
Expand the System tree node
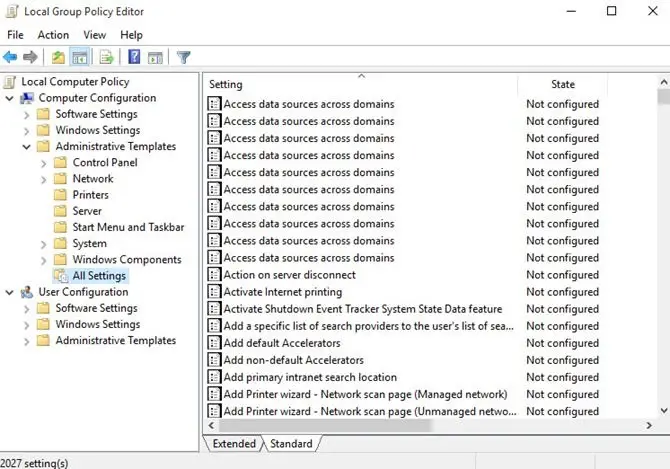click(44, 244)
